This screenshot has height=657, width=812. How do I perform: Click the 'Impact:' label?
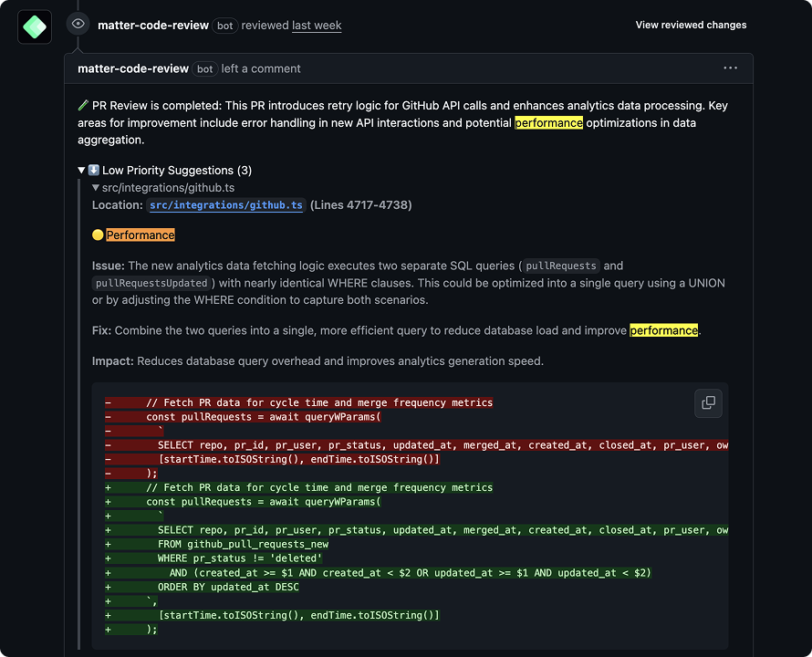click(x=113, y=360)
